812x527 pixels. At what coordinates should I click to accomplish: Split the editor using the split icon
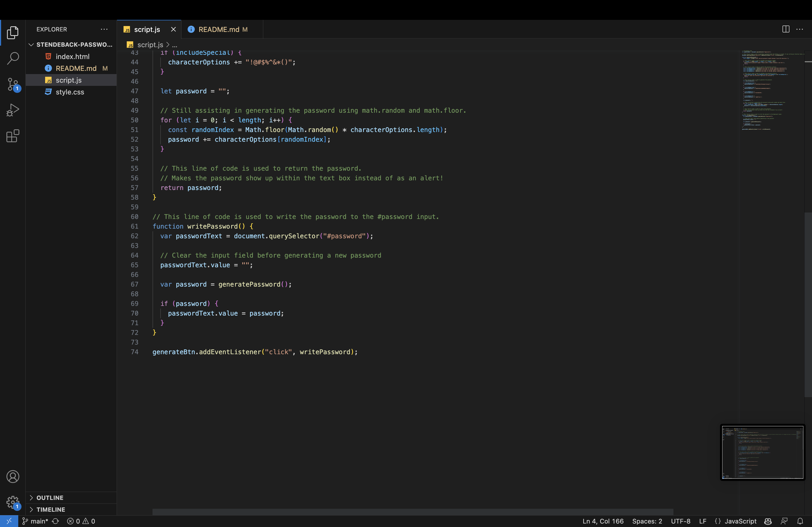tap(786, 29)
